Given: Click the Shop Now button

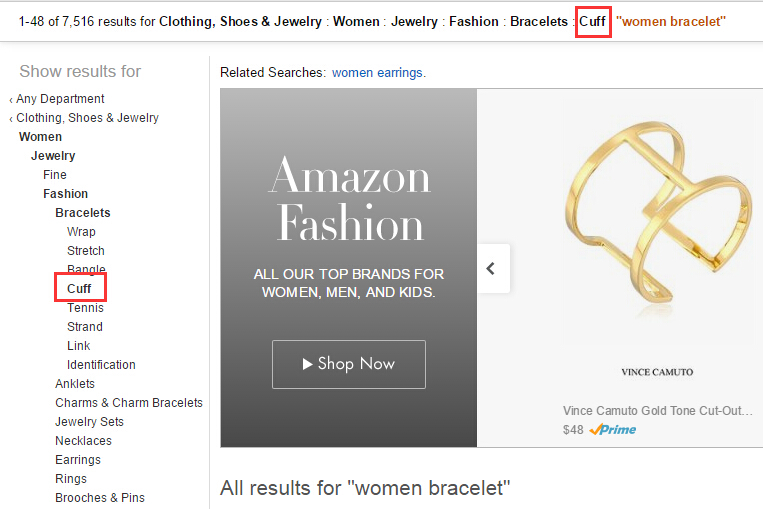Looking at the screenshot, I should point(349,364).
